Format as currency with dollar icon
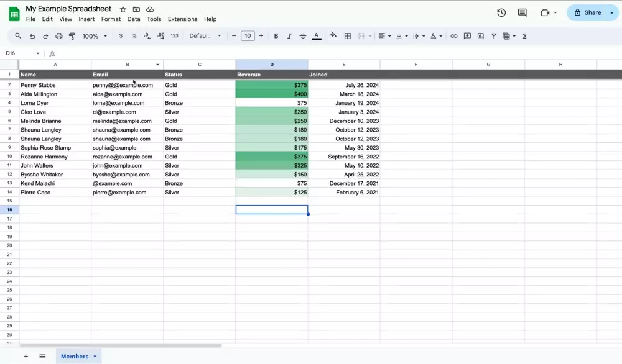The width and height of the screenshot is (622, 364). [x=121, y=36]
